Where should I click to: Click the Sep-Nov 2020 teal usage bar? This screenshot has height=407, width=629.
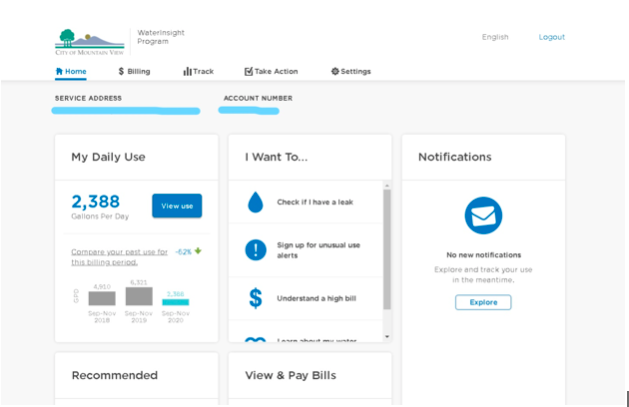176,301
